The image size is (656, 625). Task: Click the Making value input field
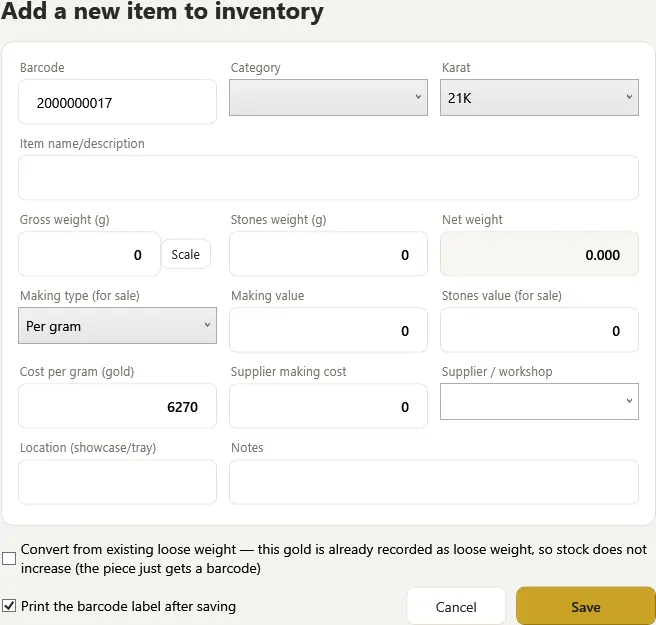point(328,330)
